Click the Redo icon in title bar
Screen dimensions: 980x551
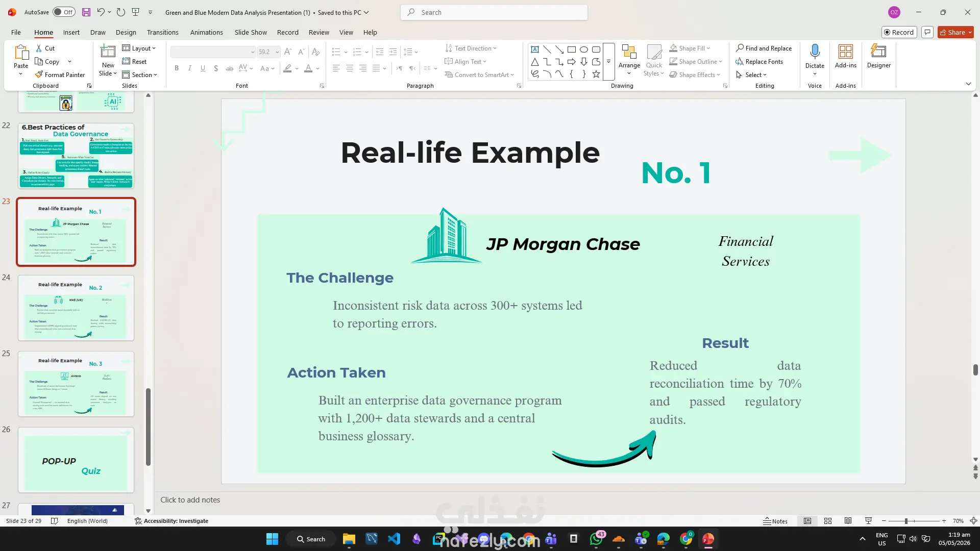(x=121, y=12)
